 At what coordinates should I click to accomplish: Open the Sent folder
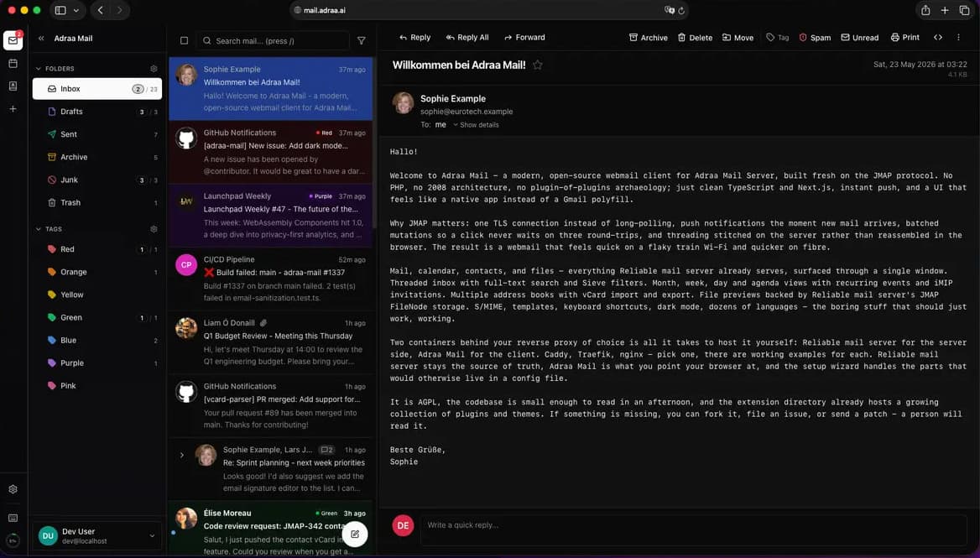pyautogui.click(x=96, y=134)
